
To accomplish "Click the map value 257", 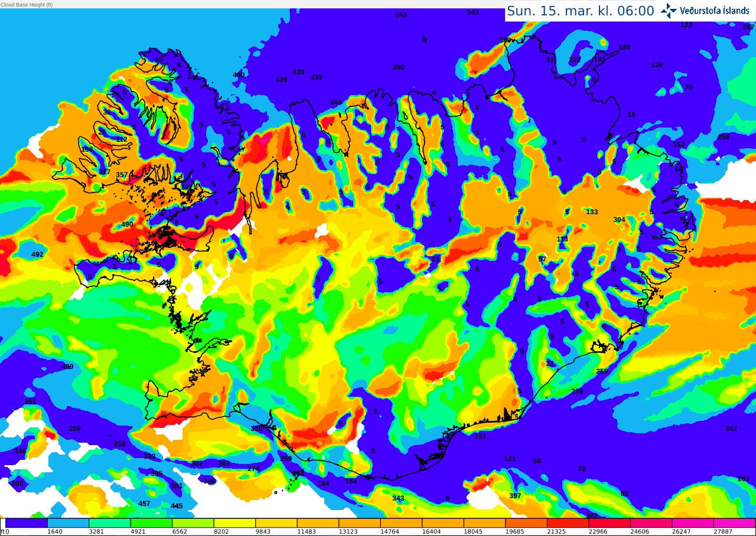I will pyautogui.click(x=748, y=27).
